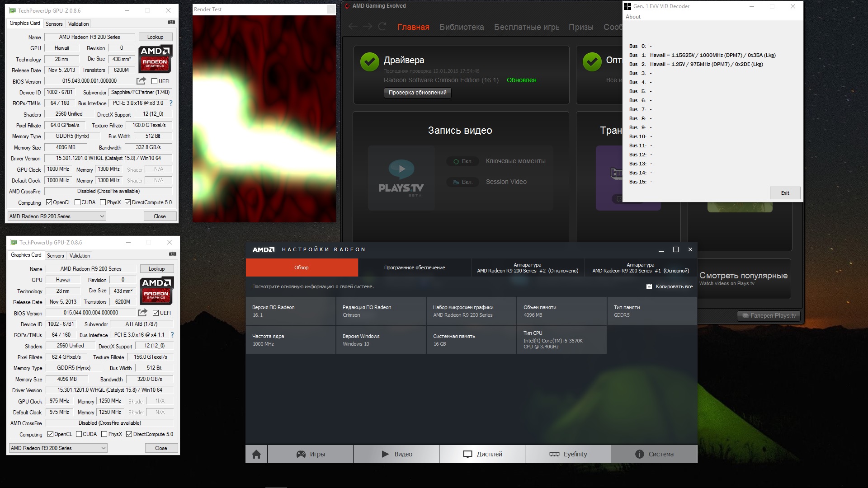Viewport: 868px width, 488px height.
Task: Open the Игры gamepad section
Action: (x=310, y=454)
